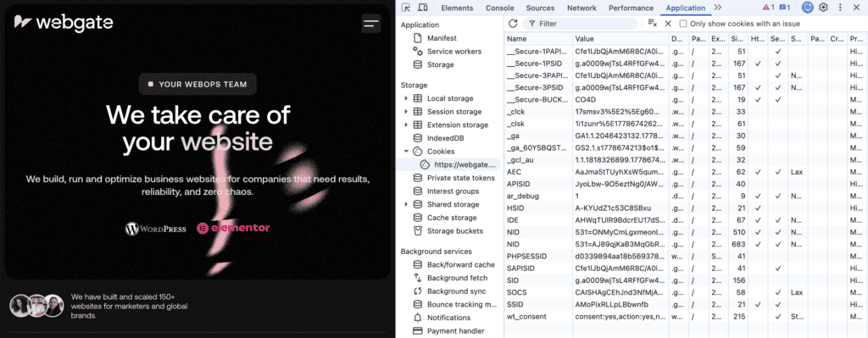The image size is (868, 338).
Task: Show more DevTools tabs via double chevron
Action: (718, 8)
